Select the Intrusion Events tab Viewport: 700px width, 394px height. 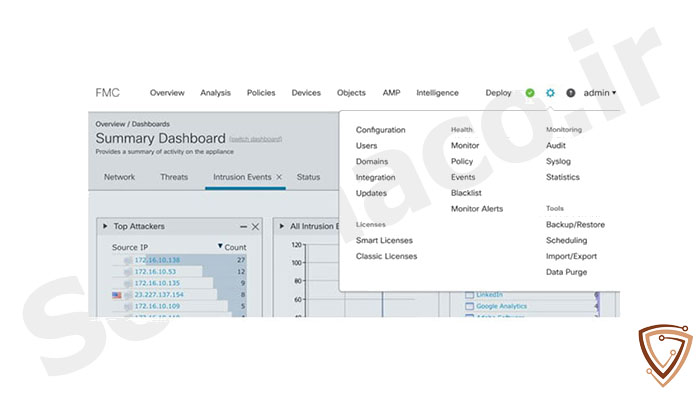click(242, 177)
